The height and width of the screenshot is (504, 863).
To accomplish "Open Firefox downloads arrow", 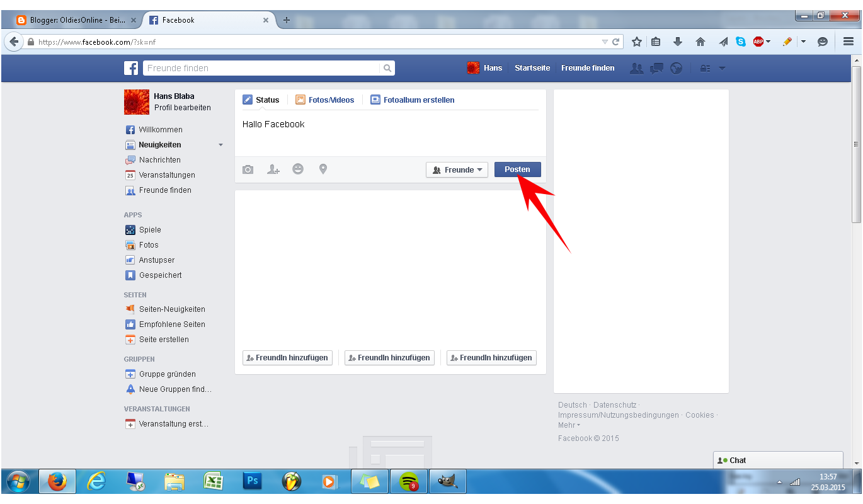I will (678, 42).
